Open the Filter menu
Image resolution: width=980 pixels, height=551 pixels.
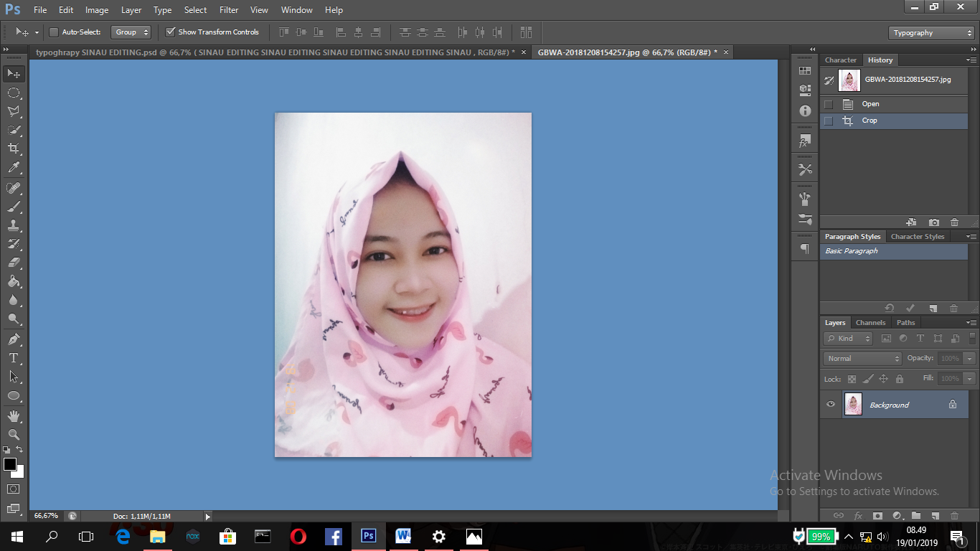pyautogui.click(x=228, y=9)
